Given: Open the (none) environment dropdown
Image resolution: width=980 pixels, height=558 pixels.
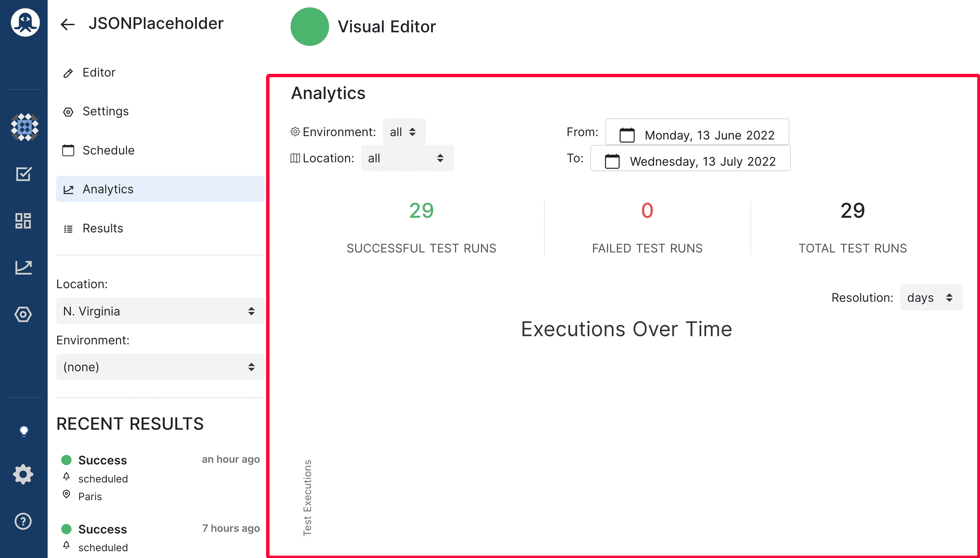Looking at the screenshot, I should pos(161,367).
